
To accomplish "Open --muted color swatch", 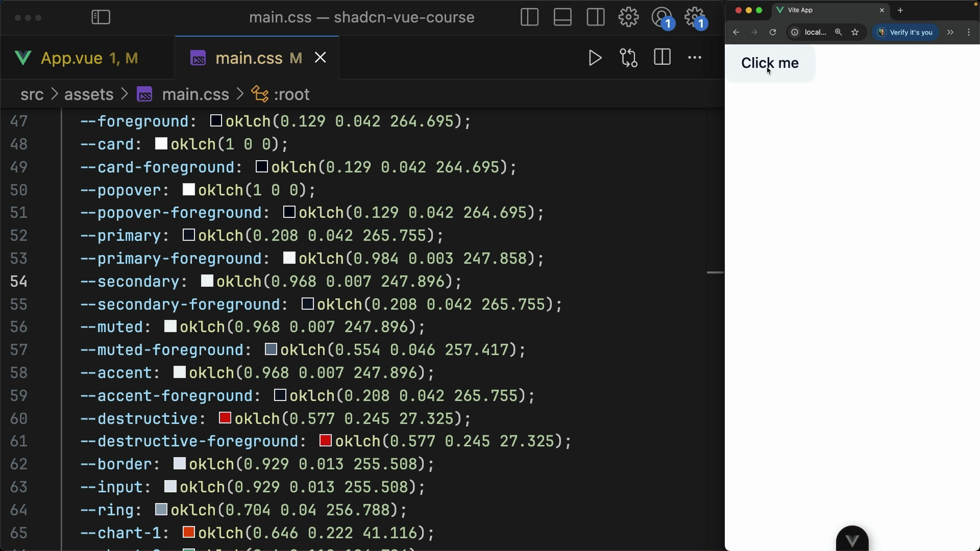I will (170, 327).
